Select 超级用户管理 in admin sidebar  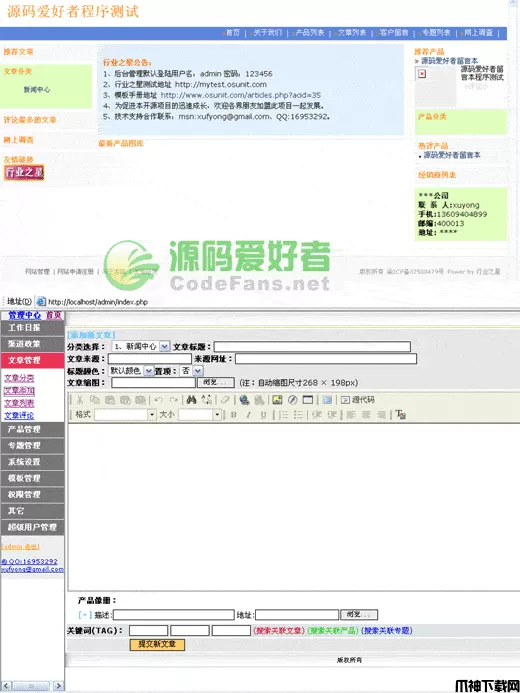[32, 527]
